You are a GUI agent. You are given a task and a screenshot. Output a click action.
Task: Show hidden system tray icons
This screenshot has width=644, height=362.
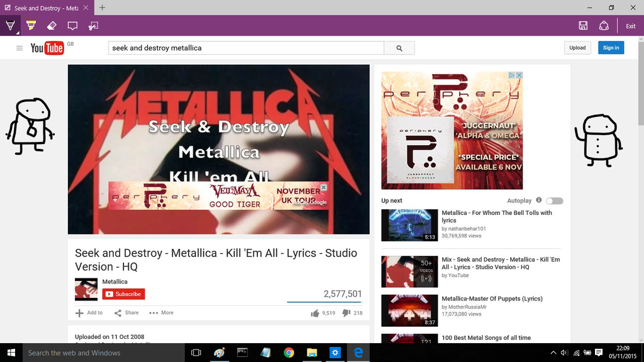(x=553, y=353)
